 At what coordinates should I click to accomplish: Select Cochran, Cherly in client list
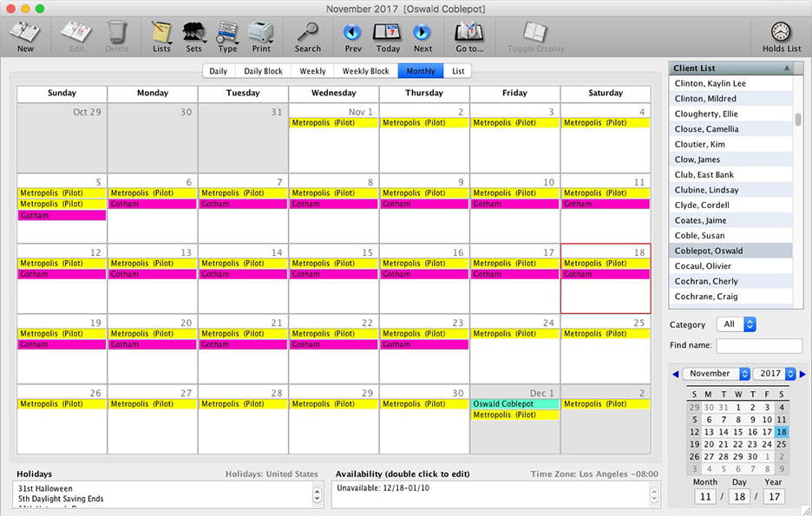point(730,281)
